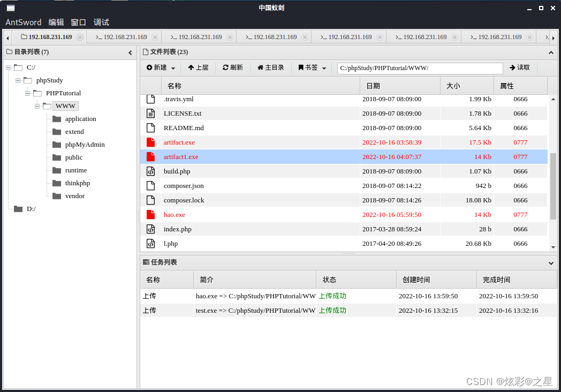Go up one level with 上层
Viewport: 561px width, 392px height.
pyautogui.click(x=198, y=67)
